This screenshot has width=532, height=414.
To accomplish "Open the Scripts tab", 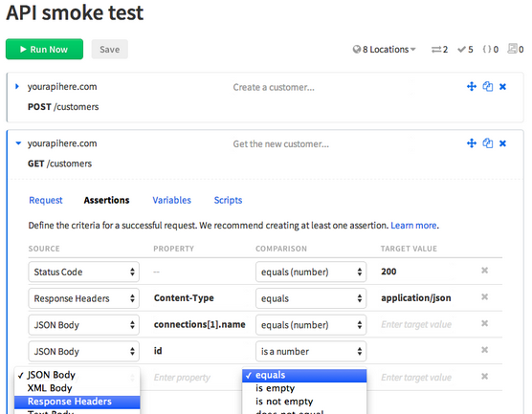I will [x=228, y=201].
